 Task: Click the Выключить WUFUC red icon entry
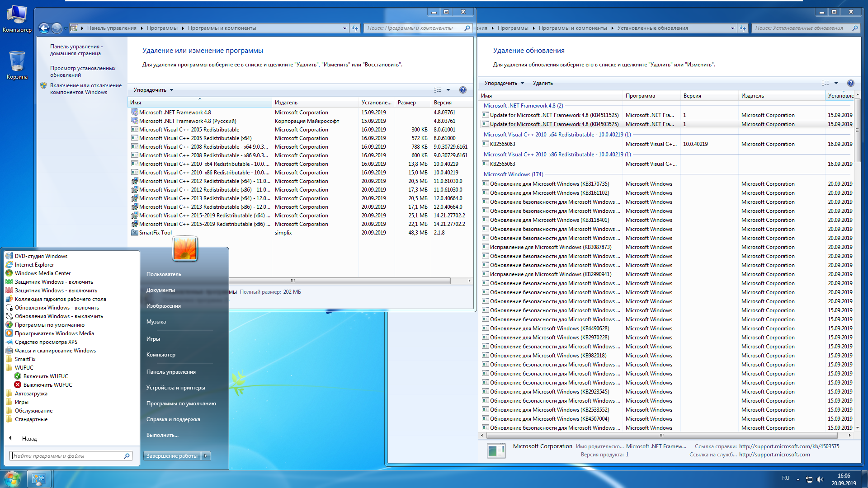pyautogui.click(x=47, y=385)
